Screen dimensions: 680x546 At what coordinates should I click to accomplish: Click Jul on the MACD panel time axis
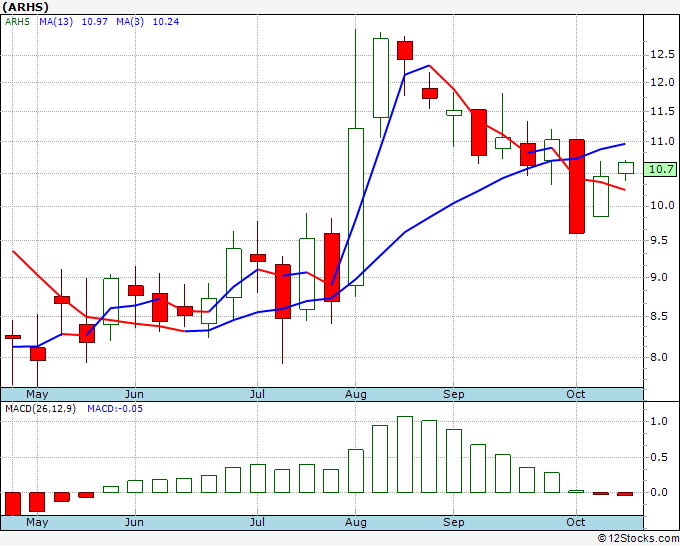(257, 522)
